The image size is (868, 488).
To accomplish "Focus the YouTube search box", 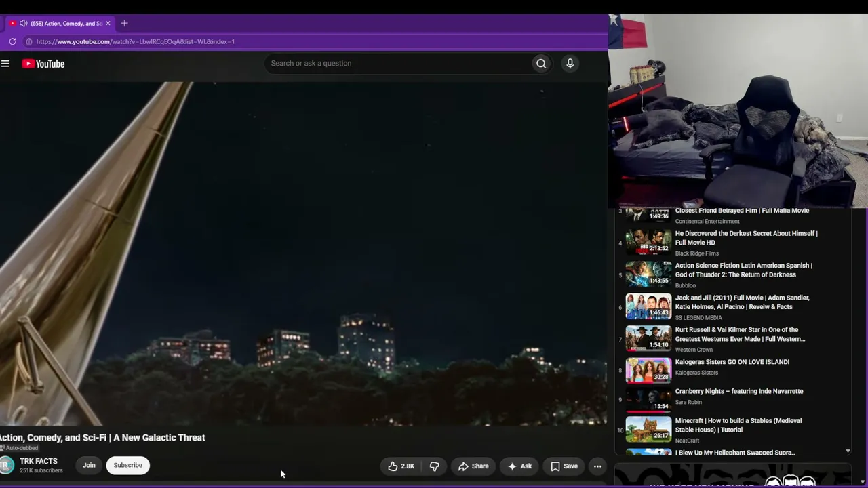I will [399, 64].
